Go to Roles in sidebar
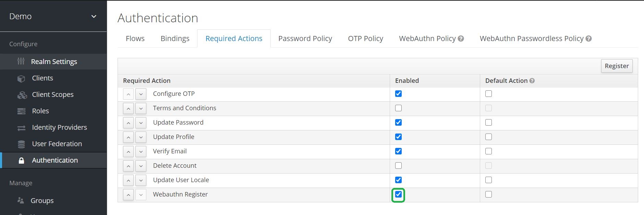Image resolution: width=644 pixels, height=215 pixels. (40, 111)
